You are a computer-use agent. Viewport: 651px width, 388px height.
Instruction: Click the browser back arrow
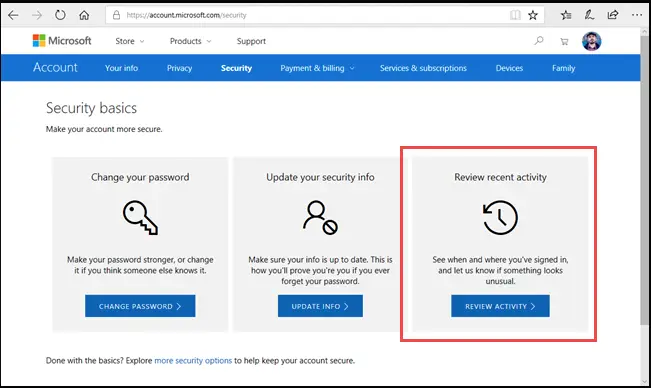13,15
